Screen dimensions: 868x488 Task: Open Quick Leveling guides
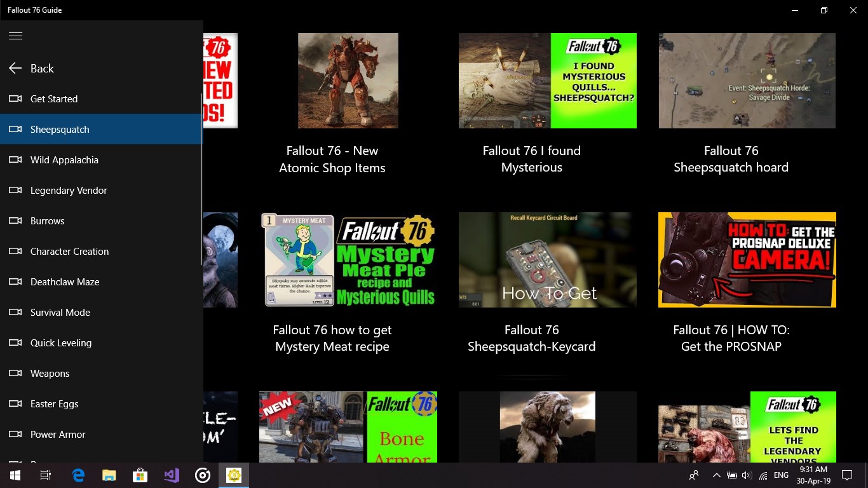pyautogui.click(x=100, y=342)
